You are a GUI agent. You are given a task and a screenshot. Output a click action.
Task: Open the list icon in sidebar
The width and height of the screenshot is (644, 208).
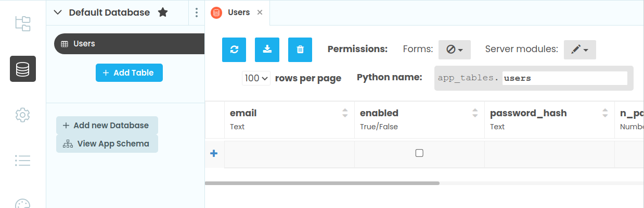(23, 160)
